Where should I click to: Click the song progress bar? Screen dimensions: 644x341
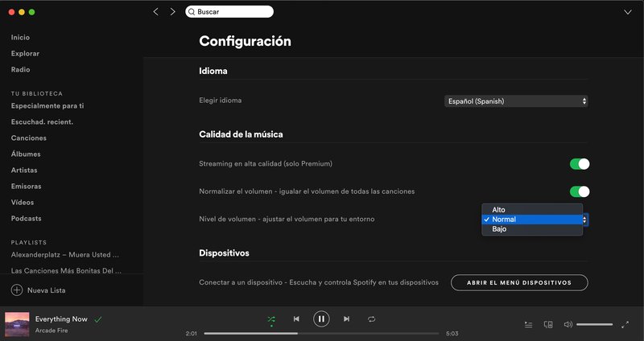tap(321, 334)
